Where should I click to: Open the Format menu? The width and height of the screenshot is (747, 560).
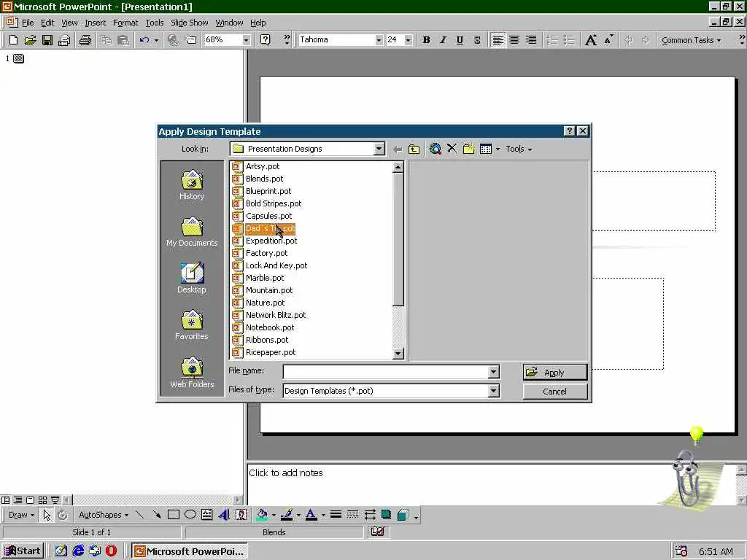pyautogui.click(x=125, y=23)
